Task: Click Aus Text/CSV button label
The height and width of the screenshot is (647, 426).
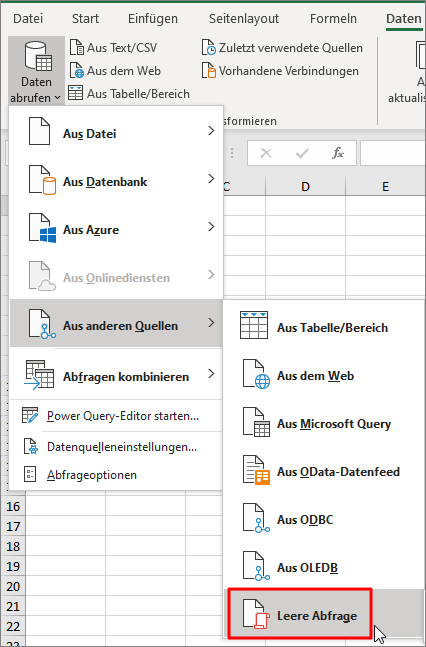Action: tap(122, 48)
